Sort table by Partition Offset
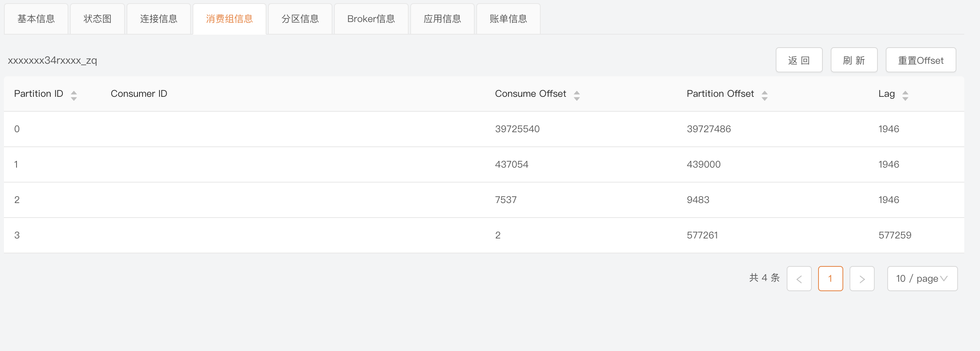980x351 pixels. click(764, 95)
